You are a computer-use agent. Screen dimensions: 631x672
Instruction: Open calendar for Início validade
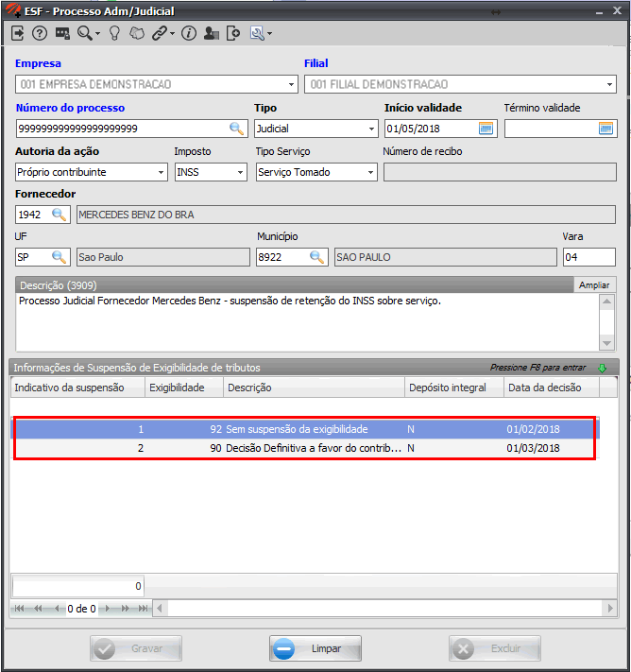[486, 129]
